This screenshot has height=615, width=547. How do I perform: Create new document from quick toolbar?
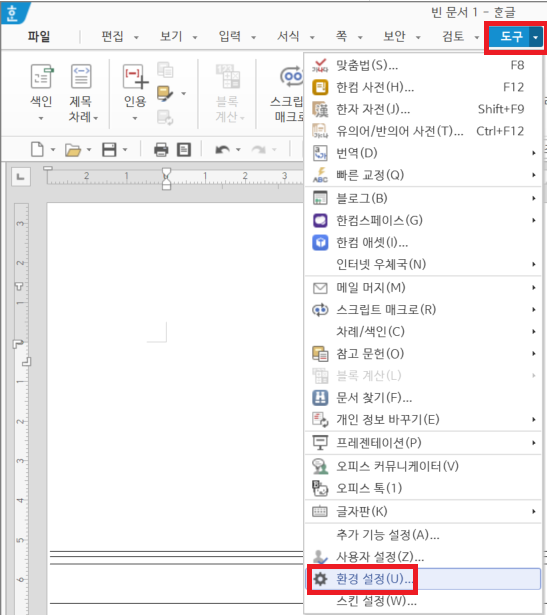(37, 149)
